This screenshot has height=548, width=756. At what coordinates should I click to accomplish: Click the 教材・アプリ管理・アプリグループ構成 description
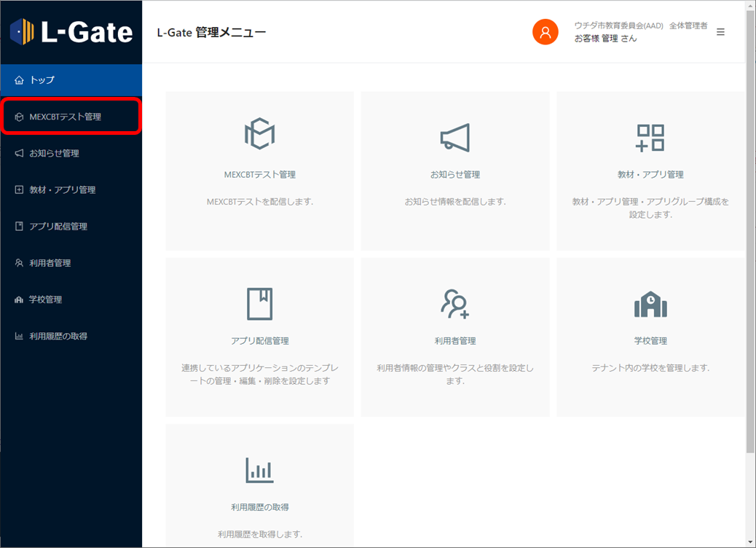point(650,208)
